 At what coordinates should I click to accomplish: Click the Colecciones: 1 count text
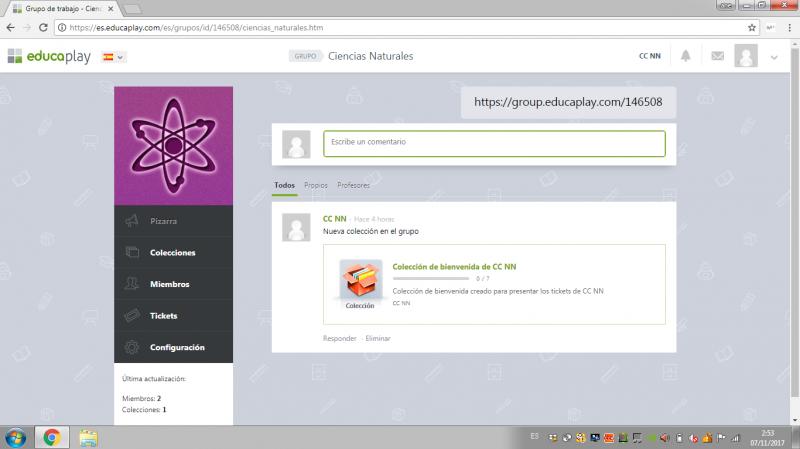[144, 410]
